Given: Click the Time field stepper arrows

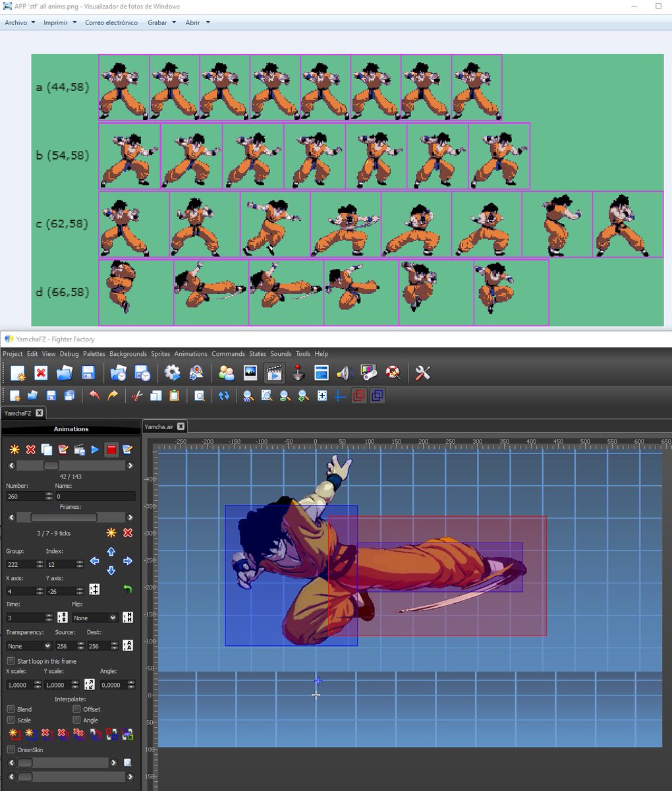Looking at the screenshot, I should pos(49,618).
